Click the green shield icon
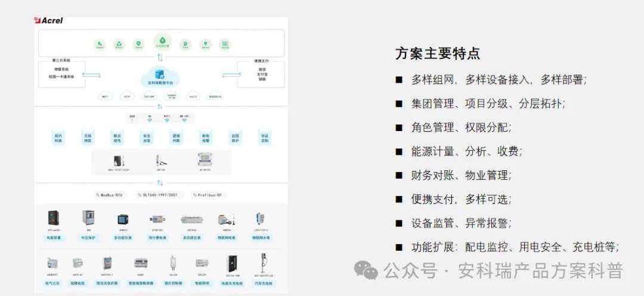 [x=139, y=44]
